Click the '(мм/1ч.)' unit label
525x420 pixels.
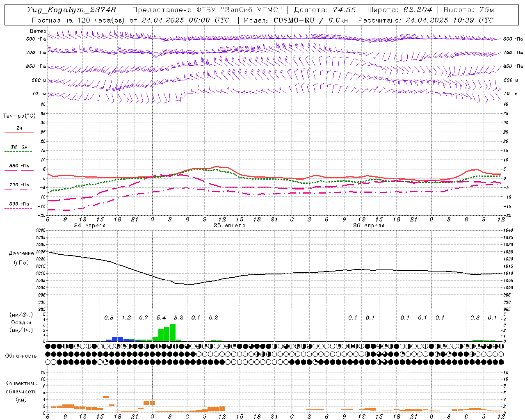(x=21, y=330)
